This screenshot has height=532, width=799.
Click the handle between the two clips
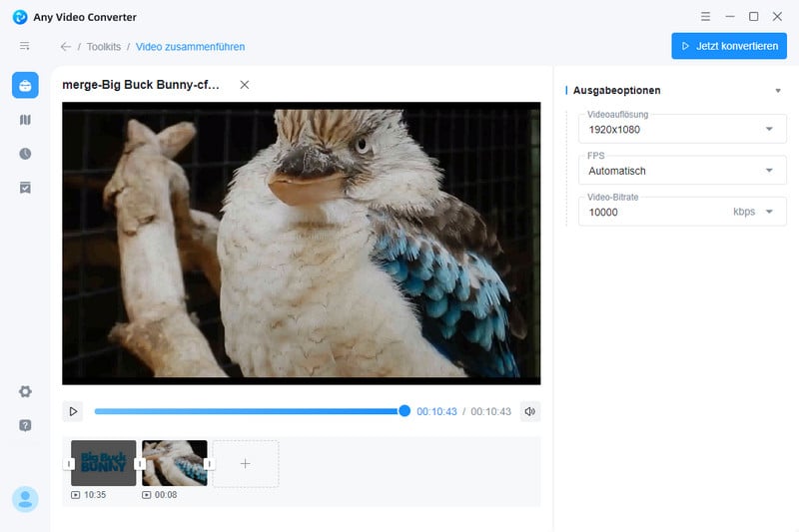[x=139, y=464]
